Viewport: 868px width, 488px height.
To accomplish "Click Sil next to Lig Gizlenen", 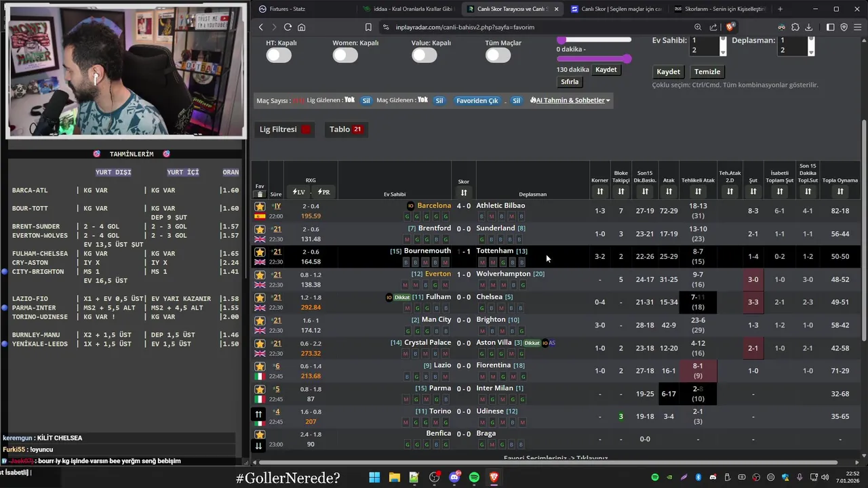I will (x=366, y=100).
